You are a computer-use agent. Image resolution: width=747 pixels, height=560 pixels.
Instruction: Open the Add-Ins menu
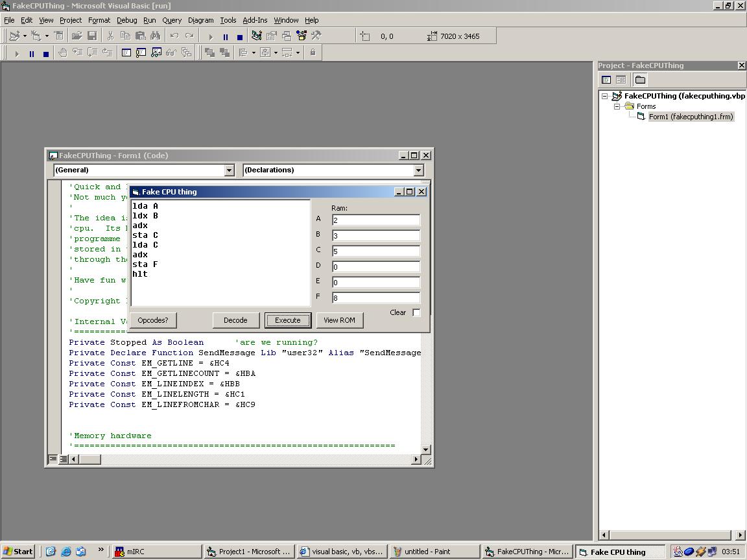tap(255, 20)
